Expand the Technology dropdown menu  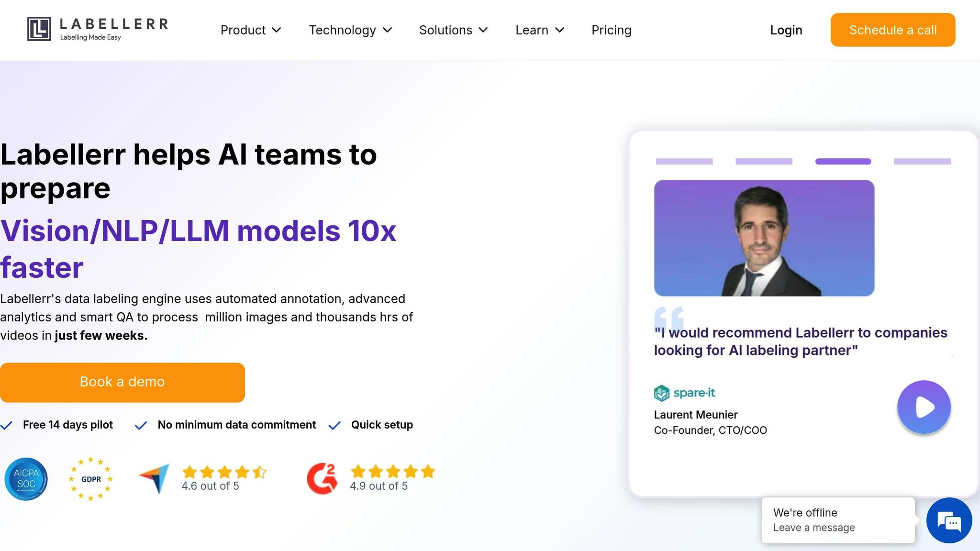tap(351, 30)
